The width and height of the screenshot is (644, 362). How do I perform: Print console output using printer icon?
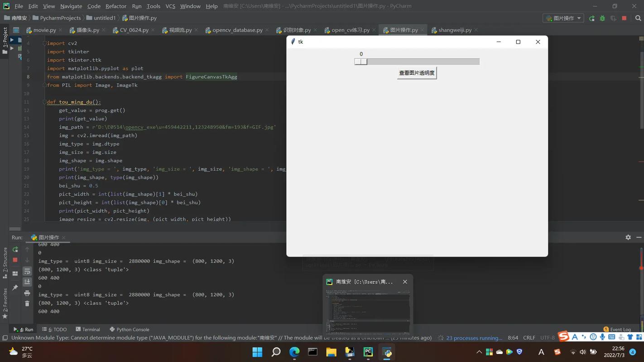point(27,293)
